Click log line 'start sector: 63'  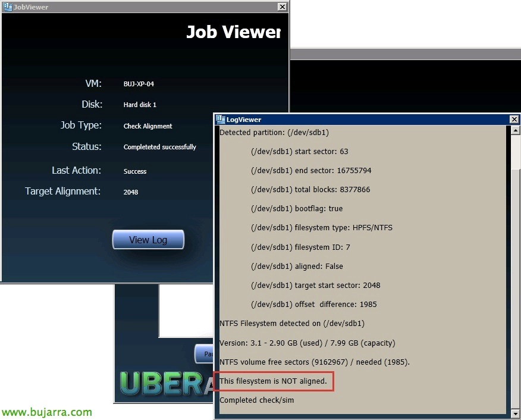(300, 152)
